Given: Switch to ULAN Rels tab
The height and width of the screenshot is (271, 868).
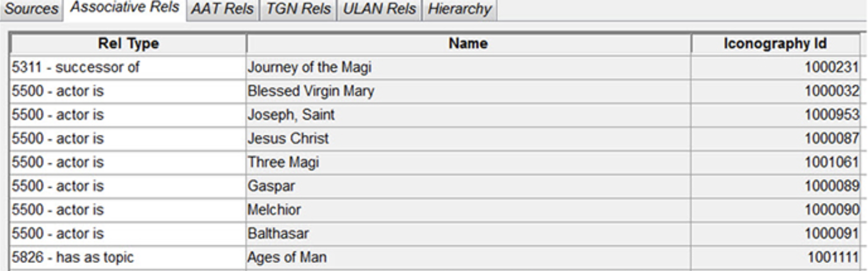Looking at the screenshot, I should tap(379, 9).
